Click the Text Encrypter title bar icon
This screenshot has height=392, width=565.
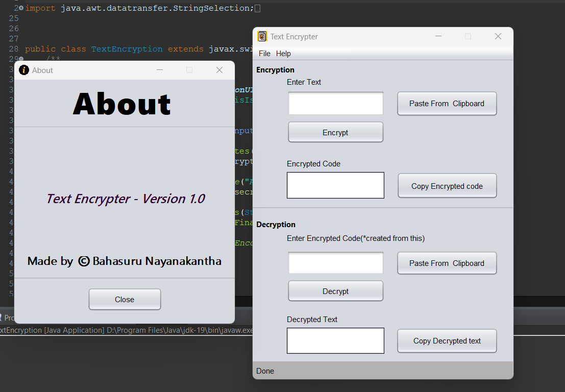point(262,36)
